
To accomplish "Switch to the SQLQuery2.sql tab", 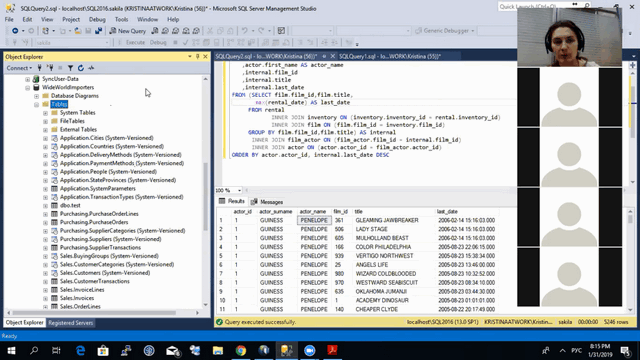I will tap(266, 56).
